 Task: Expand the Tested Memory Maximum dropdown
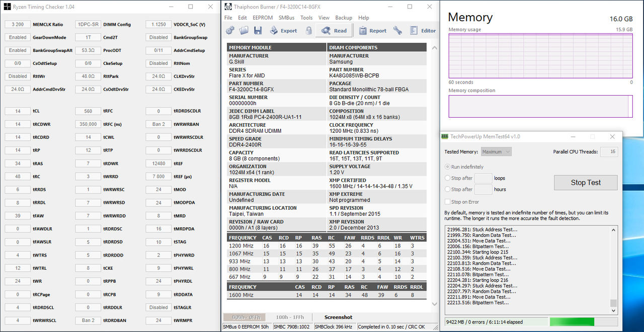pos(496,151)
